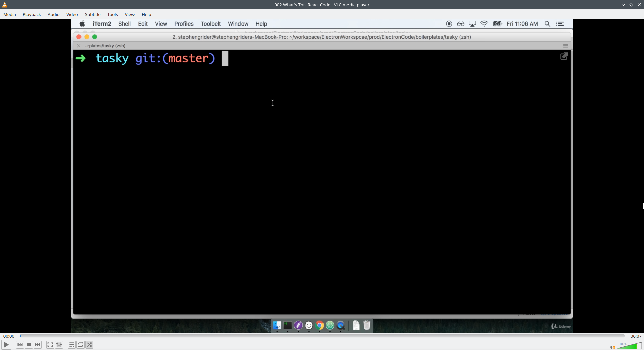The height and width of the screenshot is (350, 644).
Task: Click iTerm2 in the macOS menu bar
Action: point(102,24)
